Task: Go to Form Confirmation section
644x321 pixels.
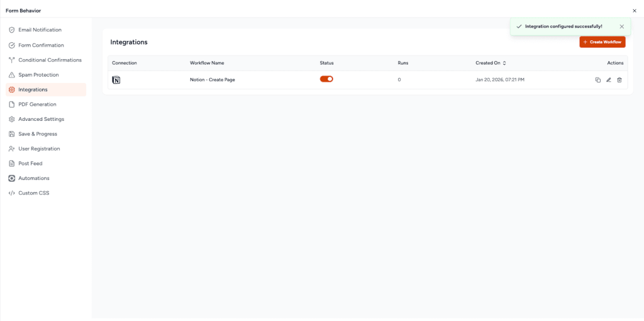Action: click(41, 45)
